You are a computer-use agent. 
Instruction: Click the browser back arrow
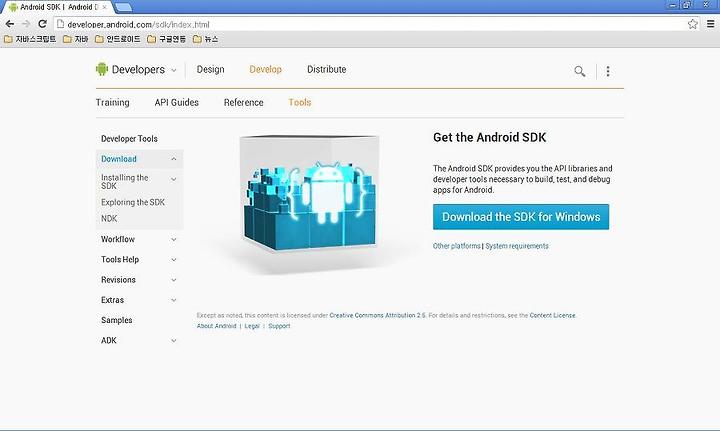[10, 24]
